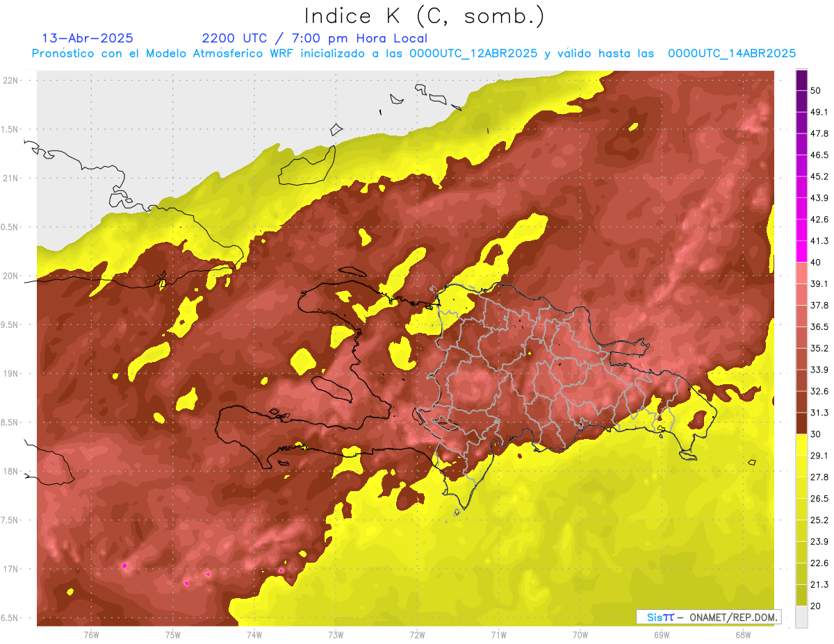Select the olive colorbar swatch between 20 and 21.3
The height and width of the screenshot is (644, 834).
(x=801, y=595)
